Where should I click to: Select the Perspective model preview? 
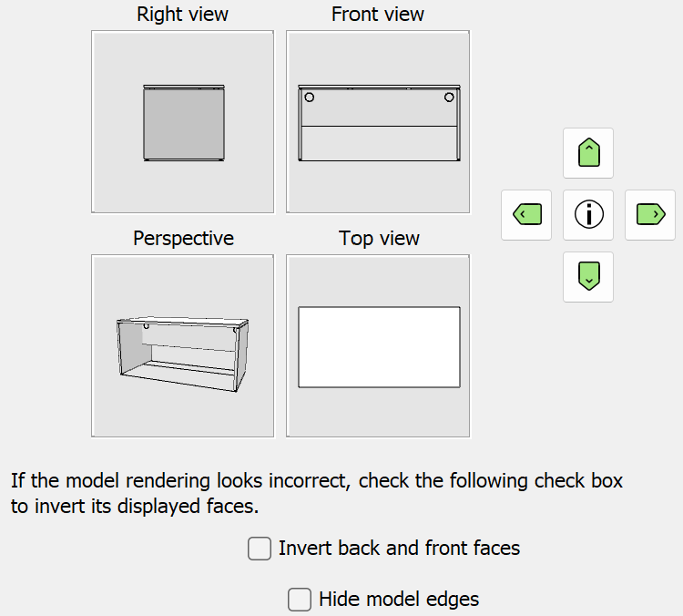[183, 346]
